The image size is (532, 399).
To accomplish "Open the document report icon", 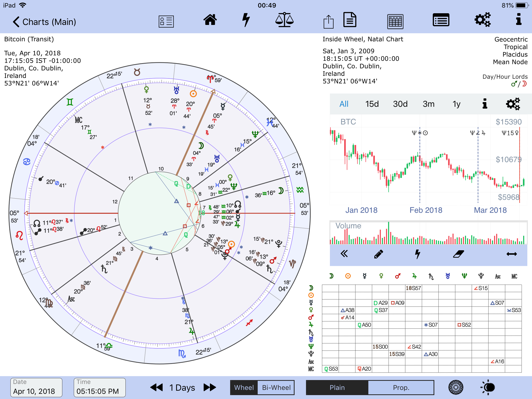I will 350,20.
